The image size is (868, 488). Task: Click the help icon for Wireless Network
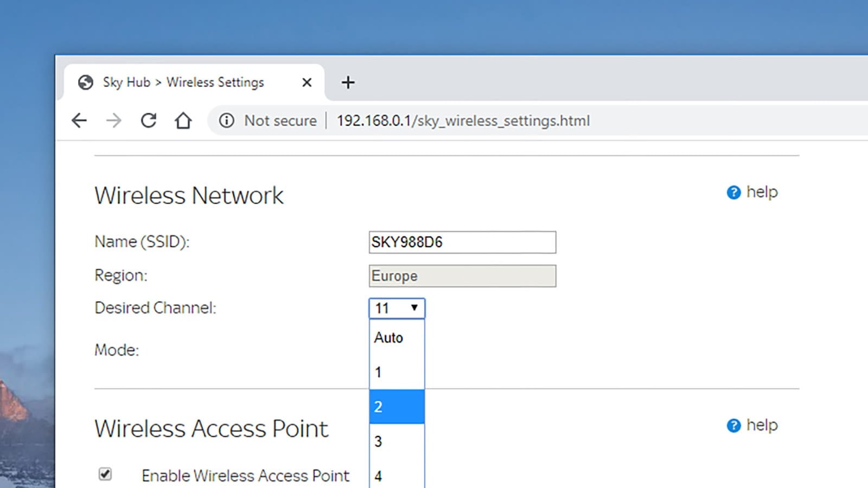point(733,192)
